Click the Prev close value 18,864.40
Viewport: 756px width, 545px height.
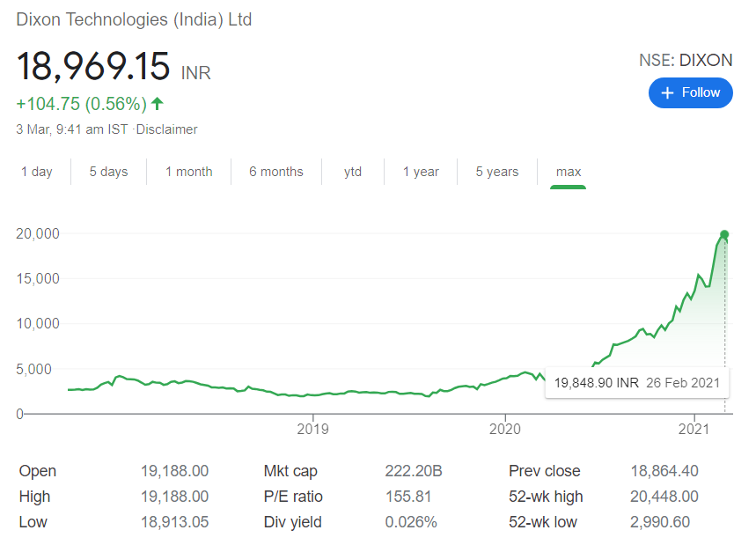pos(664,471)
